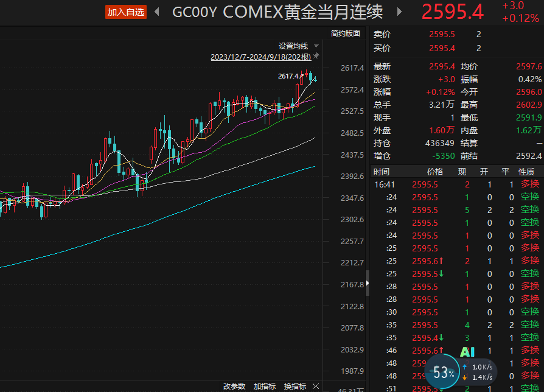Click the 最低 value 2591.9
The image size is (544, 392).
pyautogui.click(x=529, y=117)
